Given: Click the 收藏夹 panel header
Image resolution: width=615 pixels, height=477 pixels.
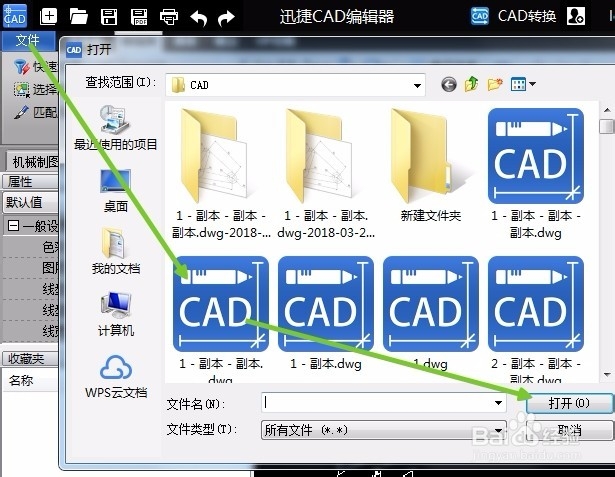Looking at the screenshot, I should [30, 358].
